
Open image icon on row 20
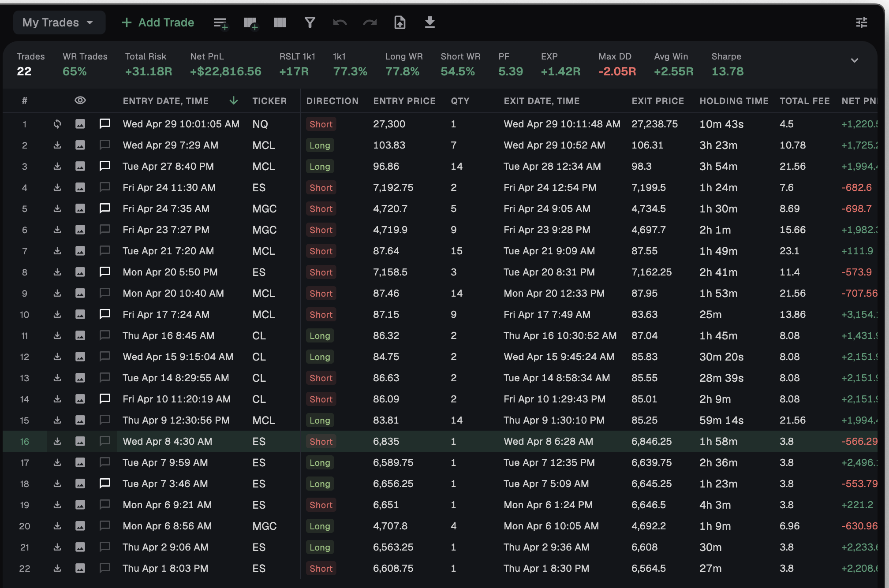[80, 526]
